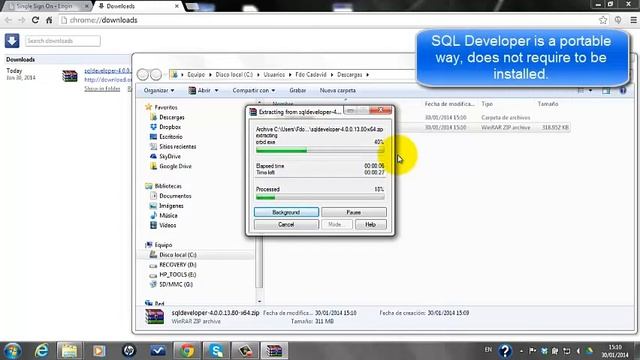Viewport: 640px width, 360px height.
Task: Click Show in folder link
Action: 102,89
